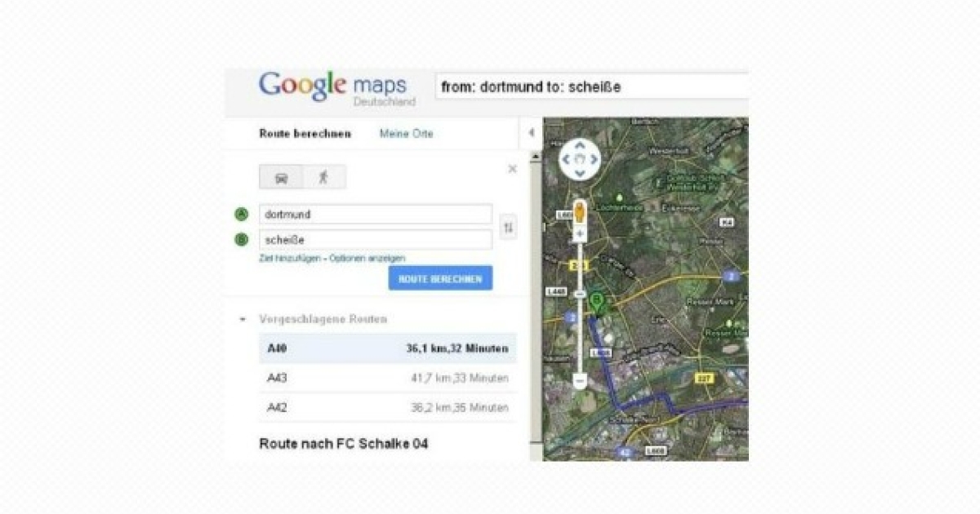980x514 pixels.
Task: Zoom out with the minus button
Action: click(580, 381)
